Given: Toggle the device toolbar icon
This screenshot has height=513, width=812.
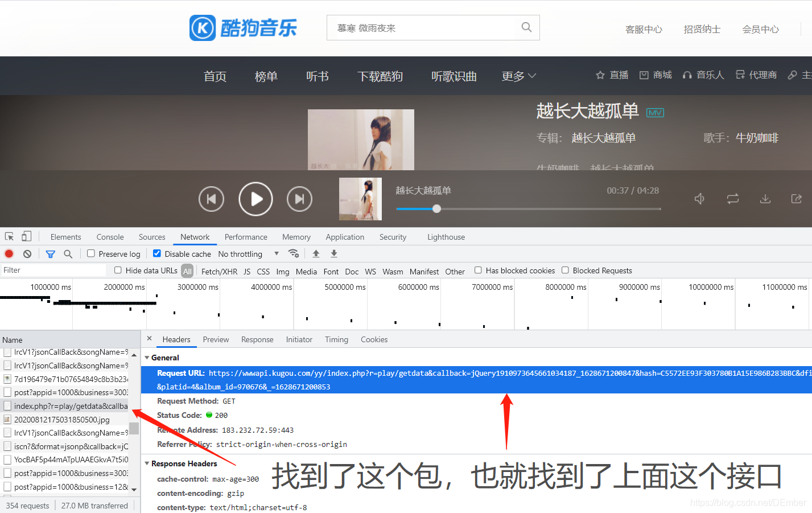Looking at the screenshot, I should [26, 236].
